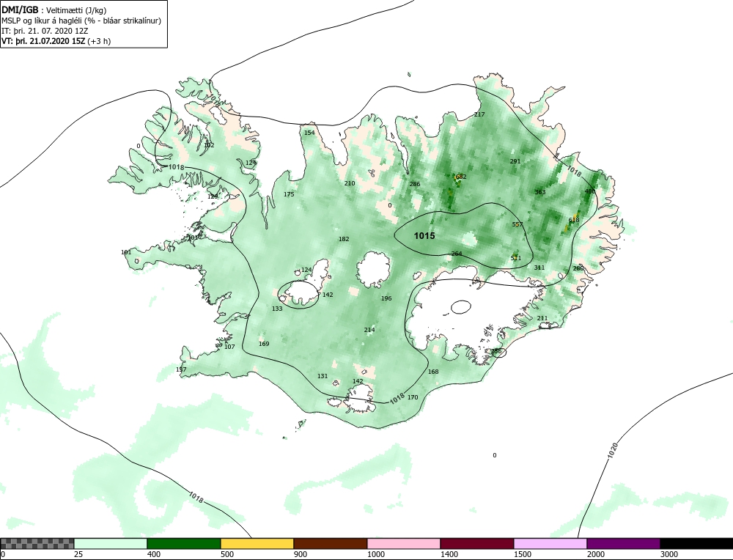Click the DMI/IGB Veltimætti title line

(x=54, y=11)
